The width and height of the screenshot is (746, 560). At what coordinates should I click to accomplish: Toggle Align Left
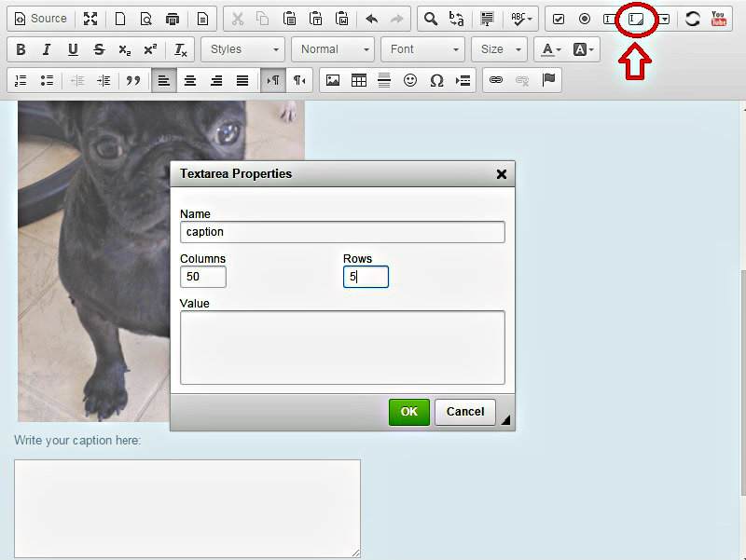(x=164, y=80)
